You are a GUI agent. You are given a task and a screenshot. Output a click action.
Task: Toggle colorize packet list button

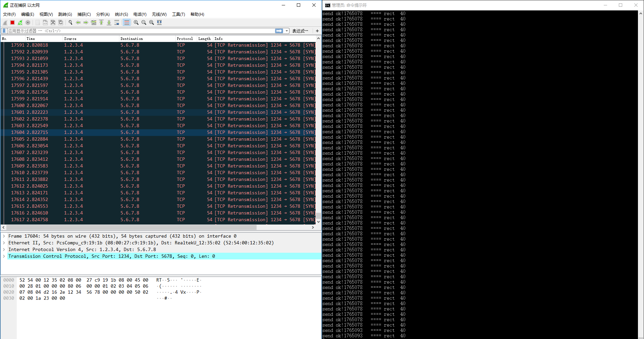pyautogui.click(x=126, y=22)
